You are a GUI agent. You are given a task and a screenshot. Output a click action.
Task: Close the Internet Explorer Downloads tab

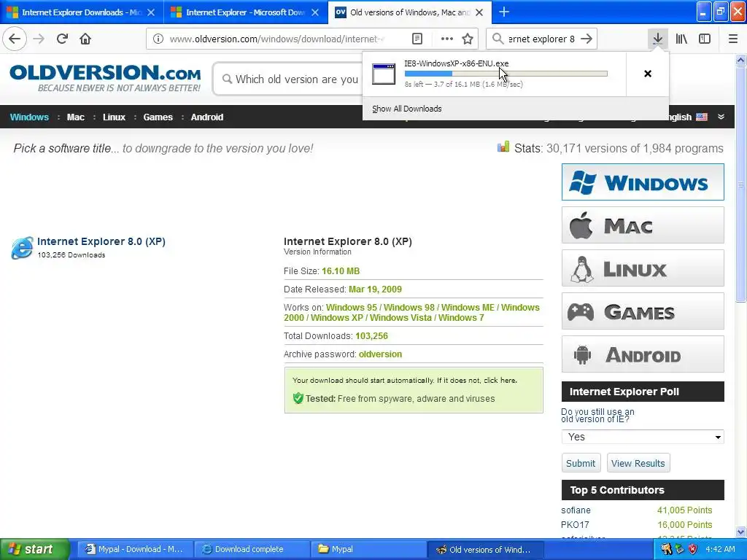click(151, 12)
